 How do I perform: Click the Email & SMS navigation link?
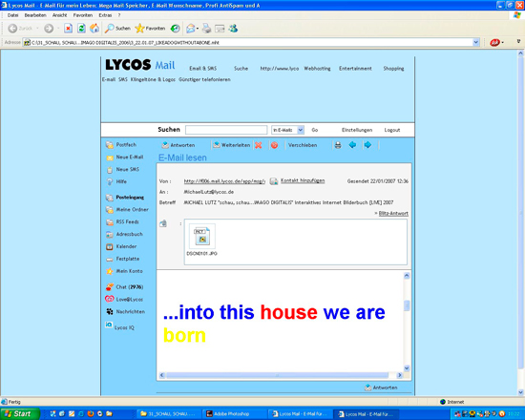coord(203,69)
